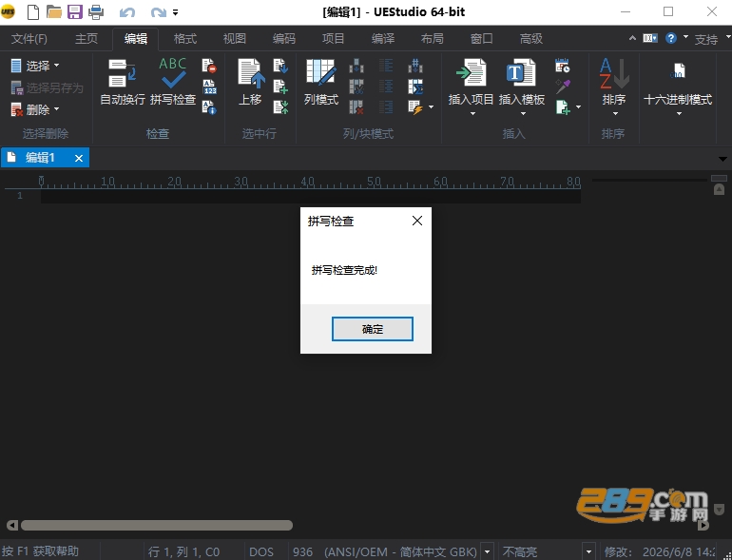This screenshot has height=560, width=732.
Task: Click the ribbon mode selector icon
Action: click(650, 38)
